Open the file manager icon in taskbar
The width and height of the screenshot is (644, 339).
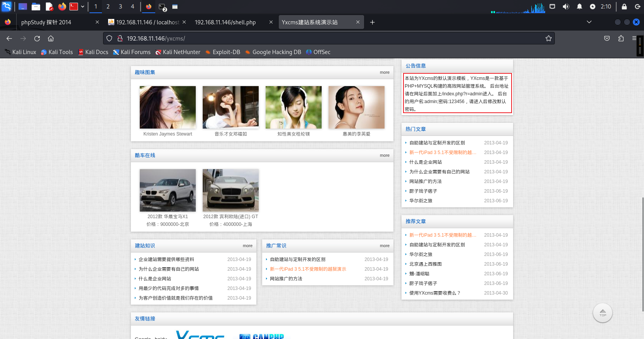tap(36, 7)
